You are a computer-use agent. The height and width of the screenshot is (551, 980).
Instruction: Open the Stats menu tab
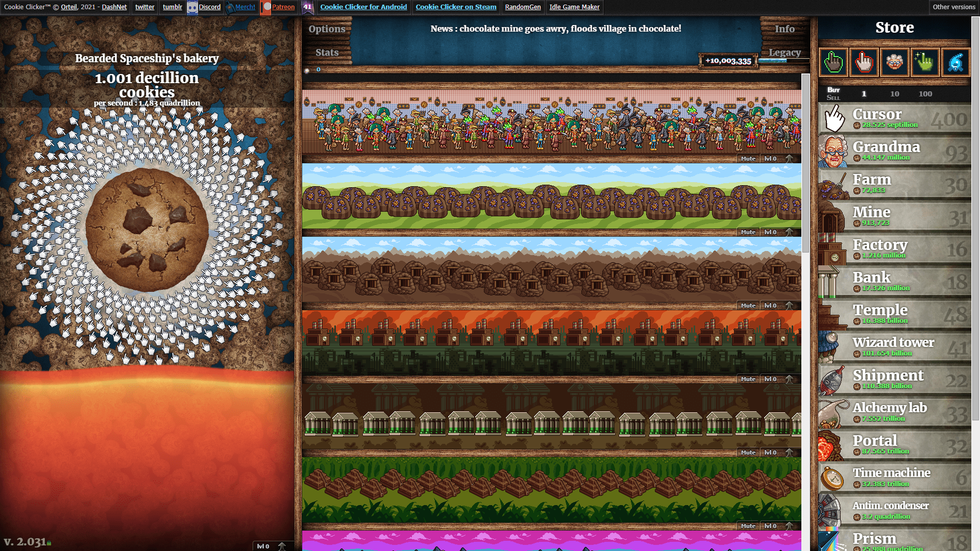(327, 52)
